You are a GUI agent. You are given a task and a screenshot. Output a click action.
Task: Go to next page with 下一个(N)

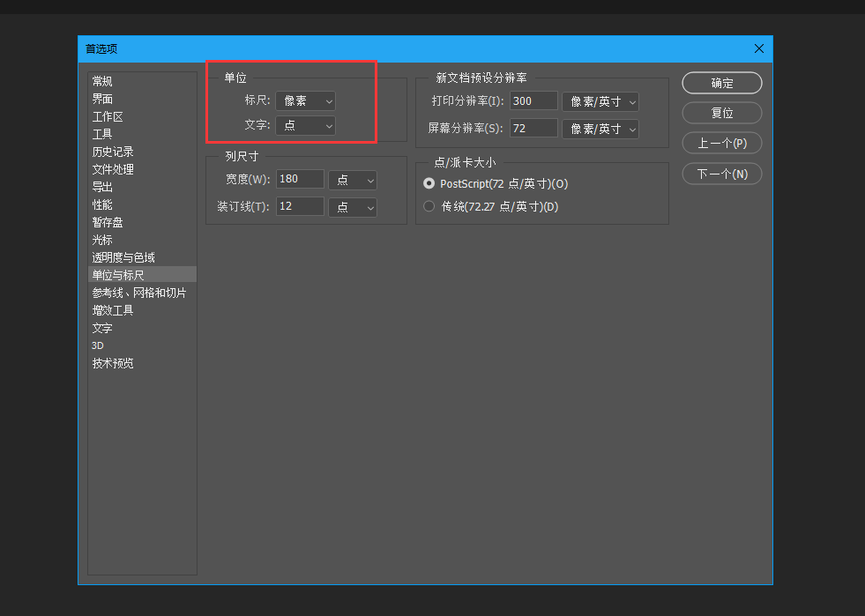tap(722, 174)
